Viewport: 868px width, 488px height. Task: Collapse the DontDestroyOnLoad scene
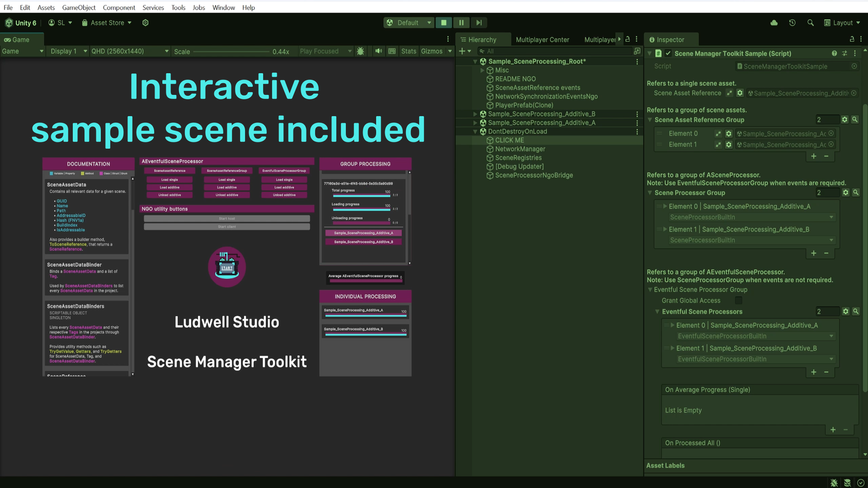pos(475,131)
